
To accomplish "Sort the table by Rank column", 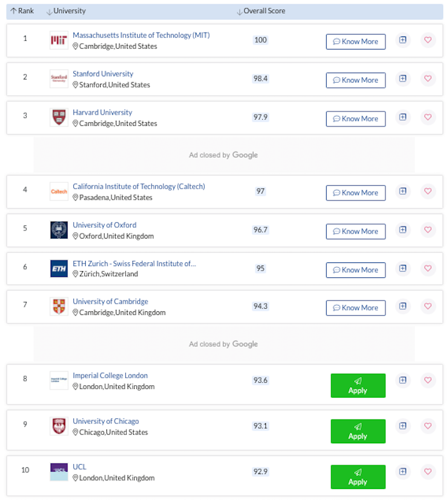I will (22, 11).
